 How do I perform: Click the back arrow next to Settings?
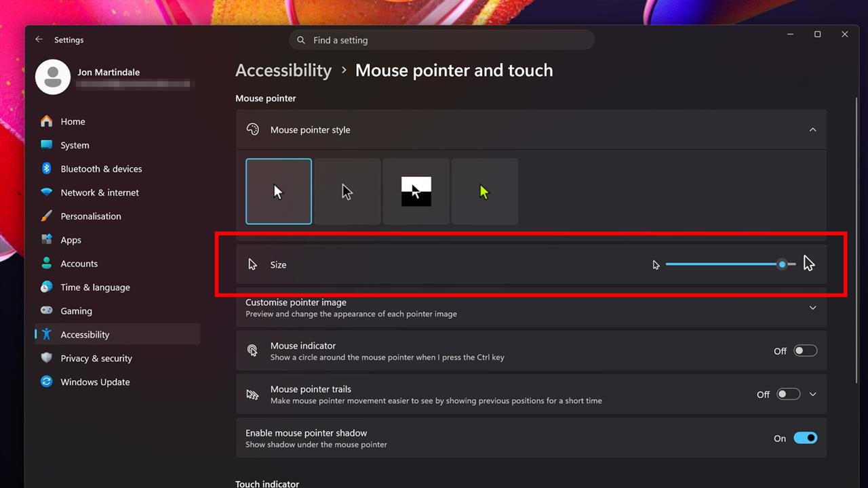click(39, 40)
